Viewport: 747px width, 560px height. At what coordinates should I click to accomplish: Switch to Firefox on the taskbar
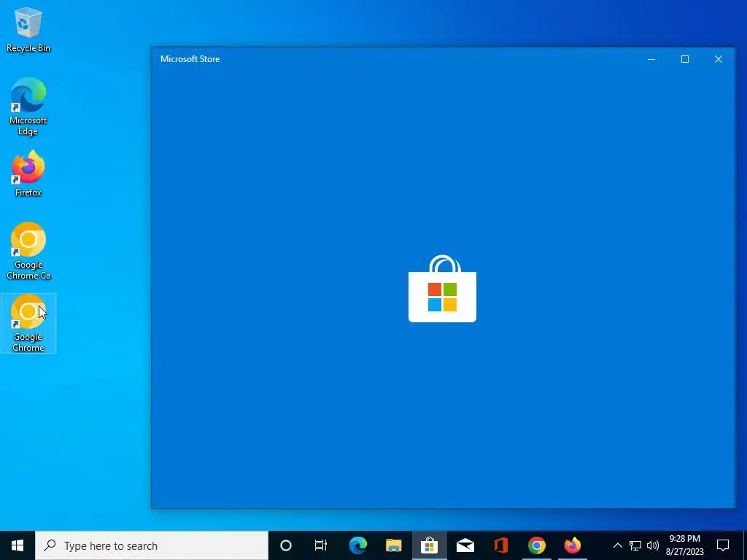point(572,545)
